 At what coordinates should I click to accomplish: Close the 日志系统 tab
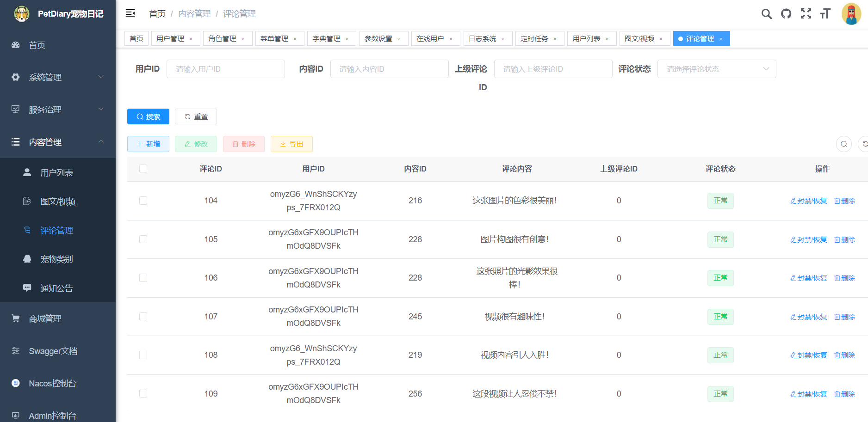pyautogui.click(x=502, y=39)
